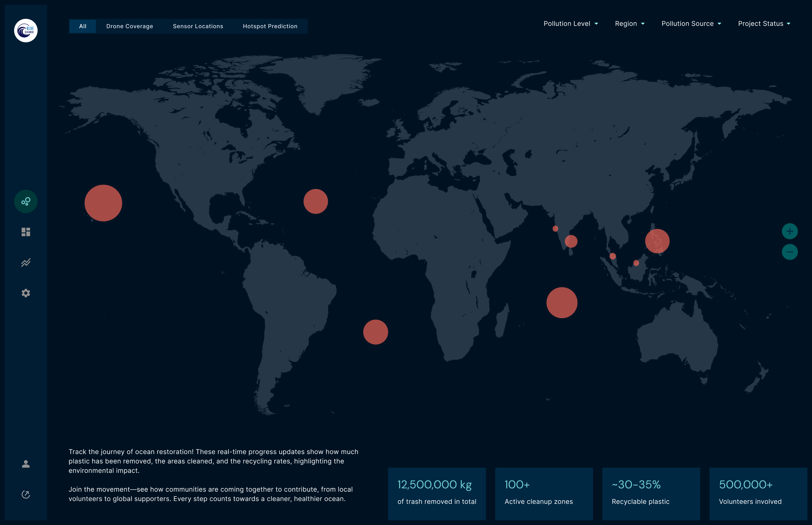
Task: Switch to Sensor Locations tab
Action: click(x=198, y=26)
